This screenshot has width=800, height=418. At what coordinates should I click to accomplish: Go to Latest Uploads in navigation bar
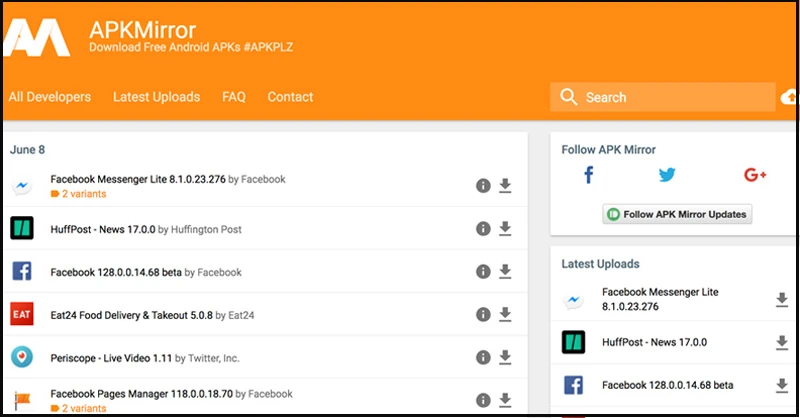(x=157, y=97)
